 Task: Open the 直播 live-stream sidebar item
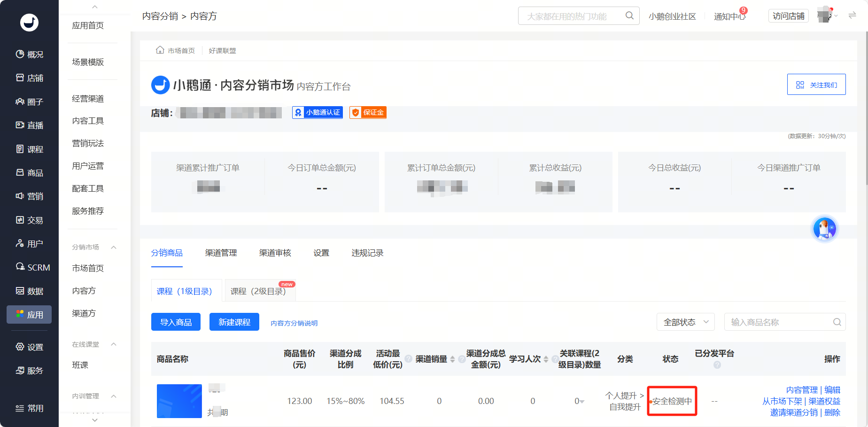(29, 125)
